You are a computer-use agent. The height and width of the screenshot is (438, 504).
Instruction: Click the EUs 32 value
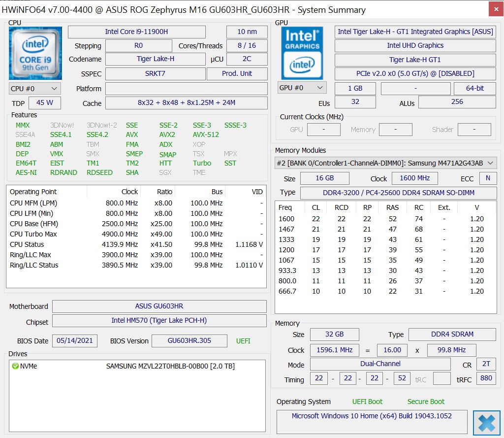355,102
